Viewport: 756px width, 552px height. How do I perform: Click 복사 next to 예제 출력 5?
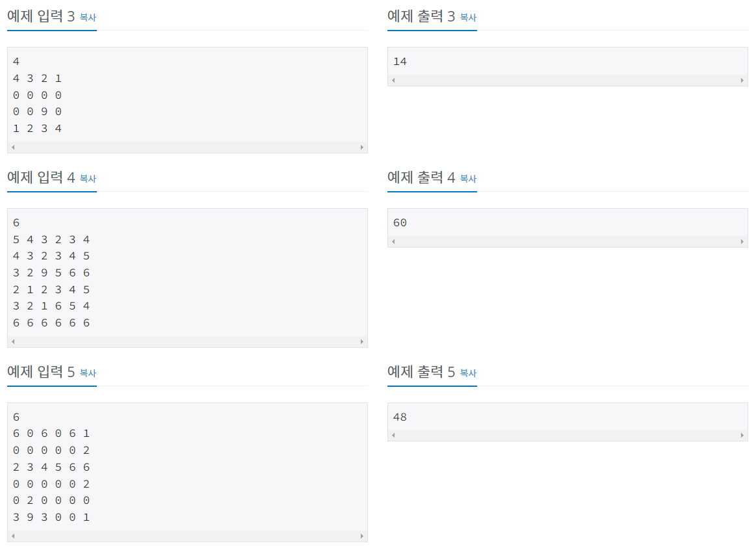tap(467, 373)
